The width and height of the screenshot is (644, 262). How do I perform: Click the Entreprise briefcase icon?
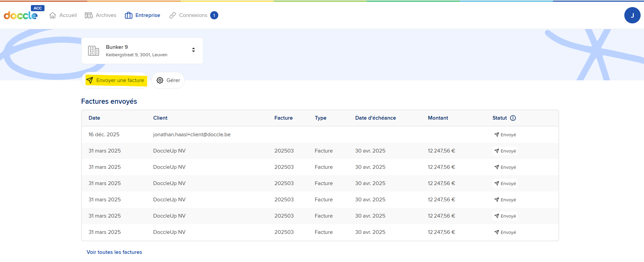[x=129, y=15]
